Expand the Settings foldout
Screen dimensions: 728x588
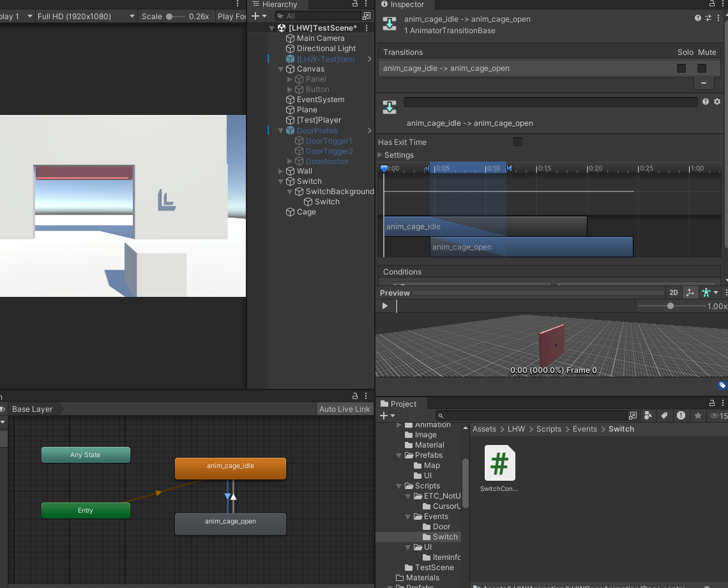pyautogui.click(x=381, y=155)
